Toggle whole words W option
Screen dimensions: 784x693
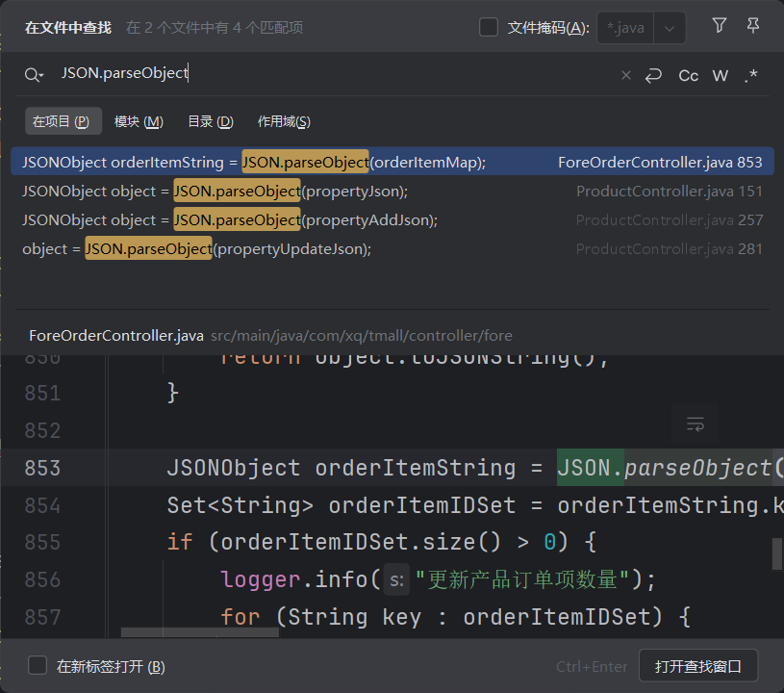pyautogui.click(x=720, y=75)
